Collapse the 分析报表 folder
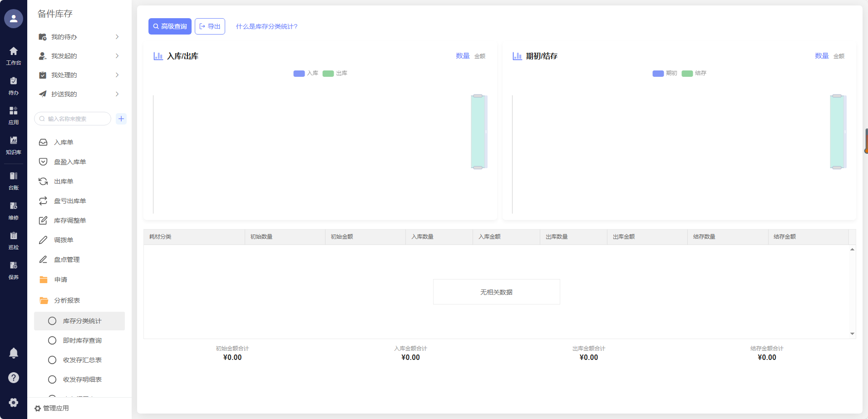This screenshot has width=868, height=419. click(67, 300)
